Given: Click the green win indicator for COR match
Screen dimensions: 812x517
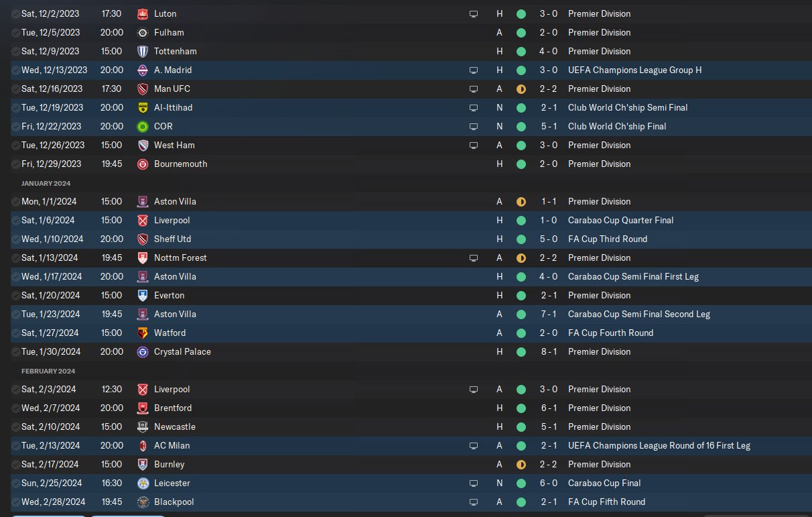Looking at the screenshot, I should (521, 126).
